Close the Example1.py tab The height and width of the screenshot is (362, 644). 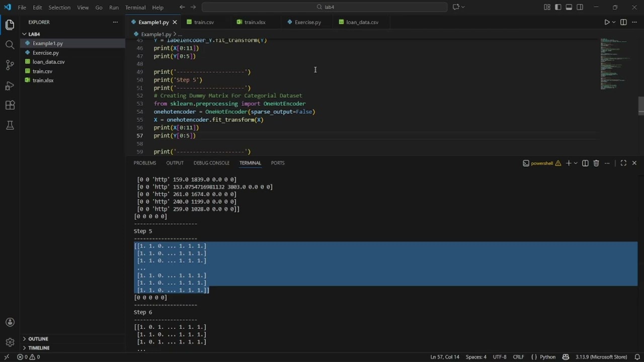[x=175, y=22]
